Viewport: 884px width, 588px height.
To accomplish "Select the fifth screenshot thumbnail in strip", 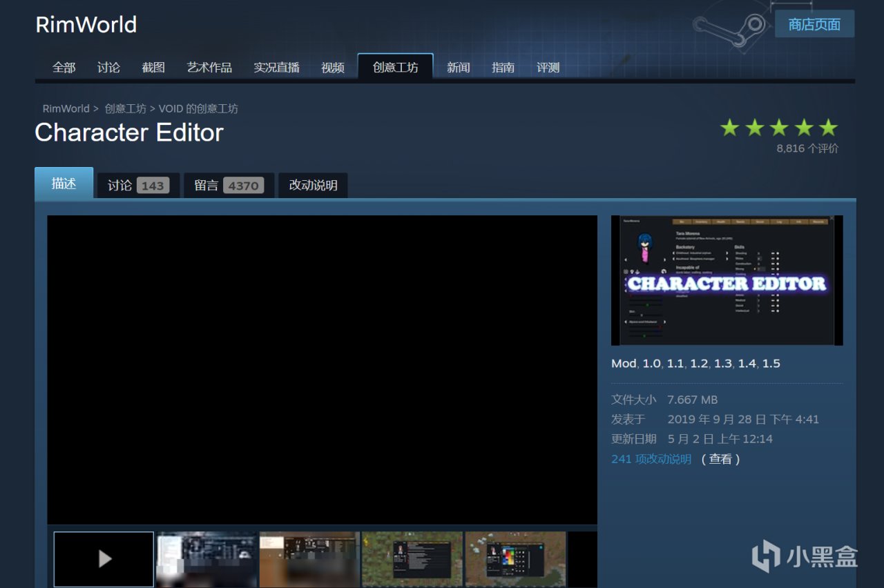I will 515,559.
